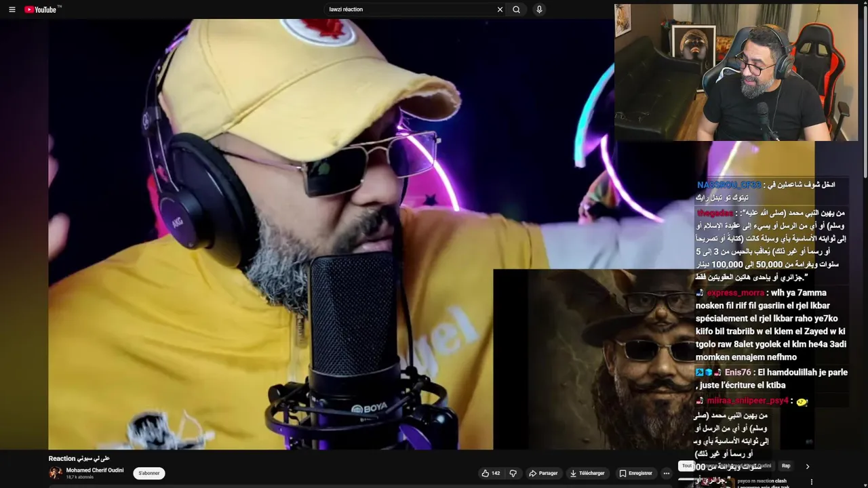Share the video via Partager
Image resolution: width=868 pixels, height=488 pixels.
pos(543,473)
